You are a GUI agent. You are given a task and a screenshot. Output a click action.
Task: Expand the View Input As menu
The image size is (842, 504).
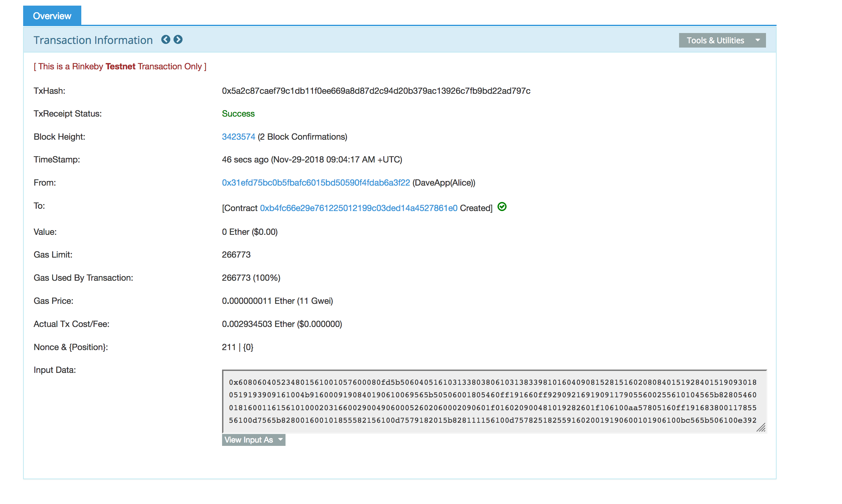coord(249,440)
